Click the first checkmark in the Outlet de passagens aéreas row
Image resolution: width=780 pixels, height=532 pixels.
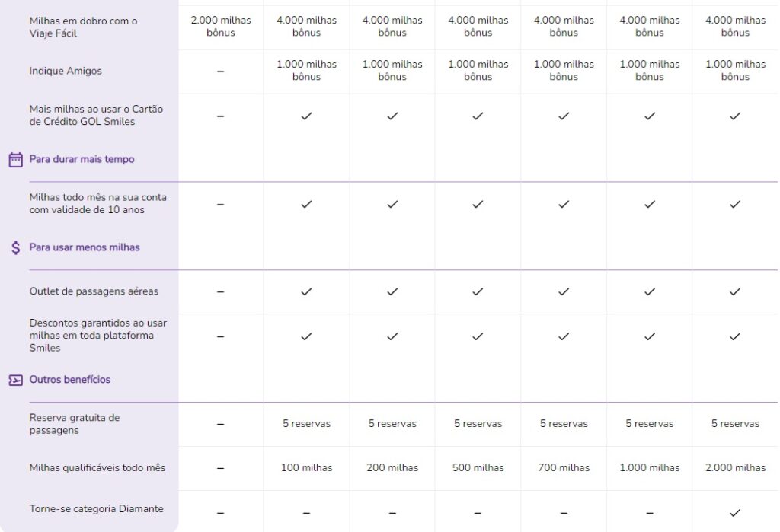[x=306, y=291]
